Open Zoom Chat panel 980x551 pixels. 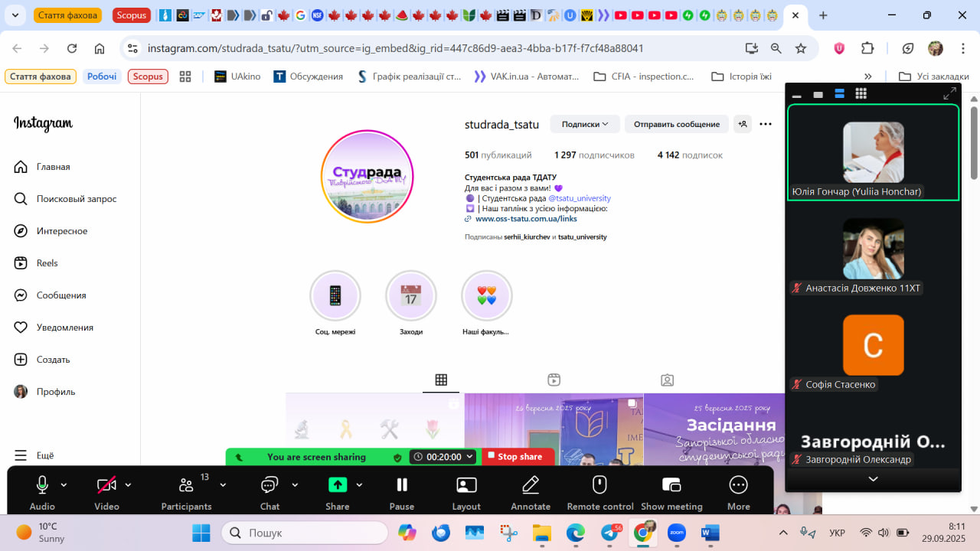269,492
